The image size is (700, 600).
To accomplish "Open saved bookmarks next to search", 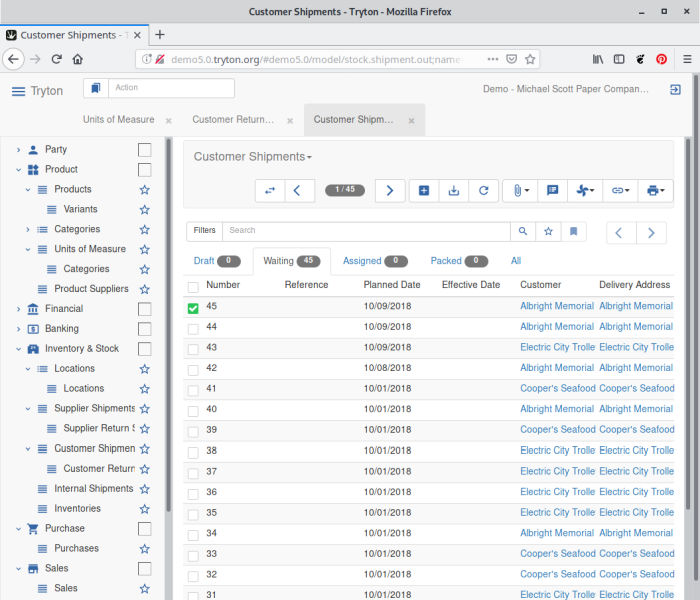I will 574,231.
